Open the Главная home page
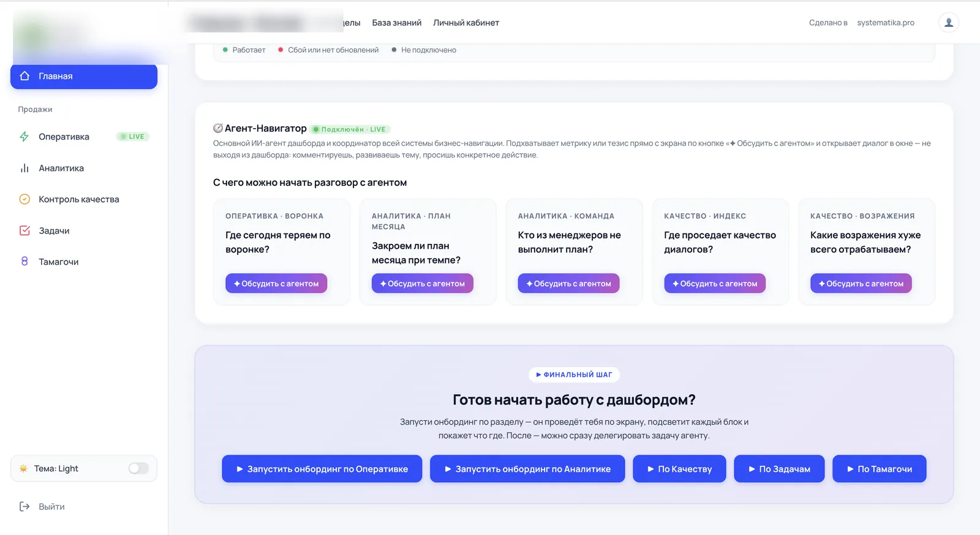 (84, 77)
